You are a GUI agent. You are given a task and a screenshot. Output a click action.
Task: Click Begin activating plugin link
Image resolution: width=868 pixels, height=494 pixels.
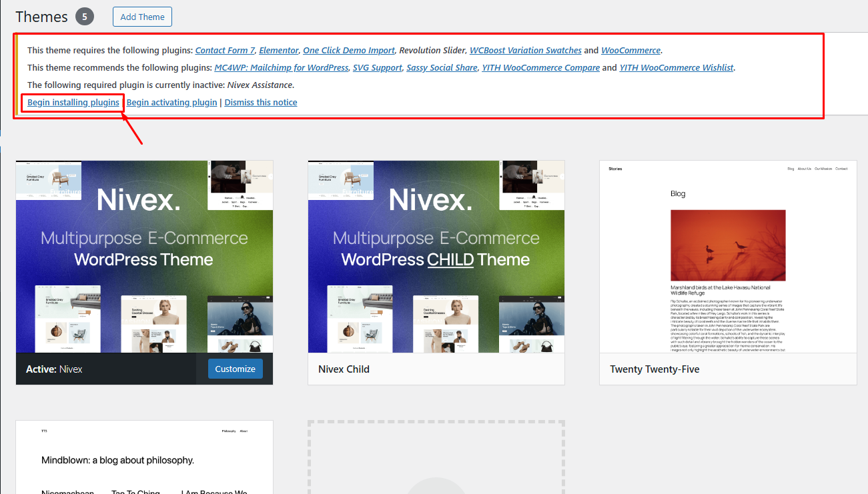[x=172, y=102]
